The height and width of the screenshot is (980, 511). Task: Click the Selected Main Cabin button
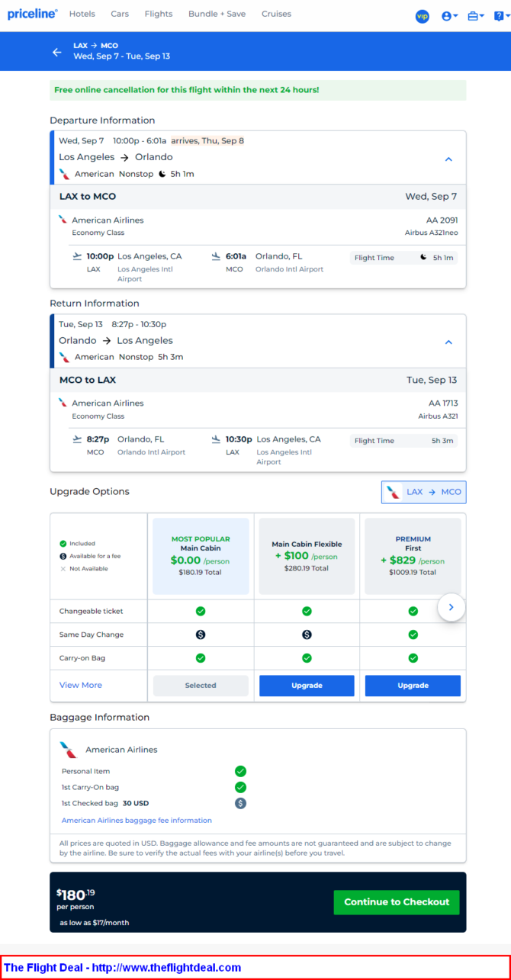pyautogui.click(x=201, y=686)
